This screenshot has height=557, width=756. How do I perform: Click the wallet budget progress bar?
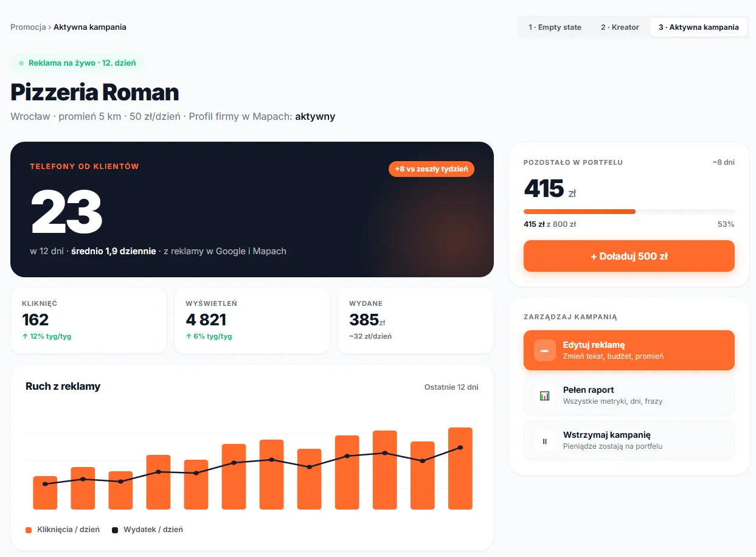click(x=629, y=212)
